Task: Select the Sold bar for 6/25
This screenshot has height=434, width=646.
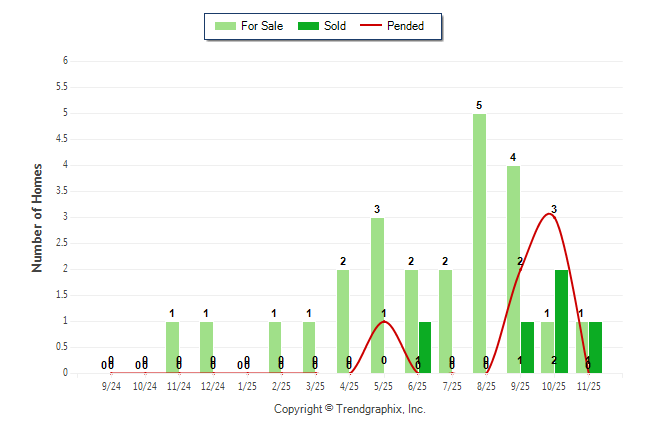Action: click(425, 347)
